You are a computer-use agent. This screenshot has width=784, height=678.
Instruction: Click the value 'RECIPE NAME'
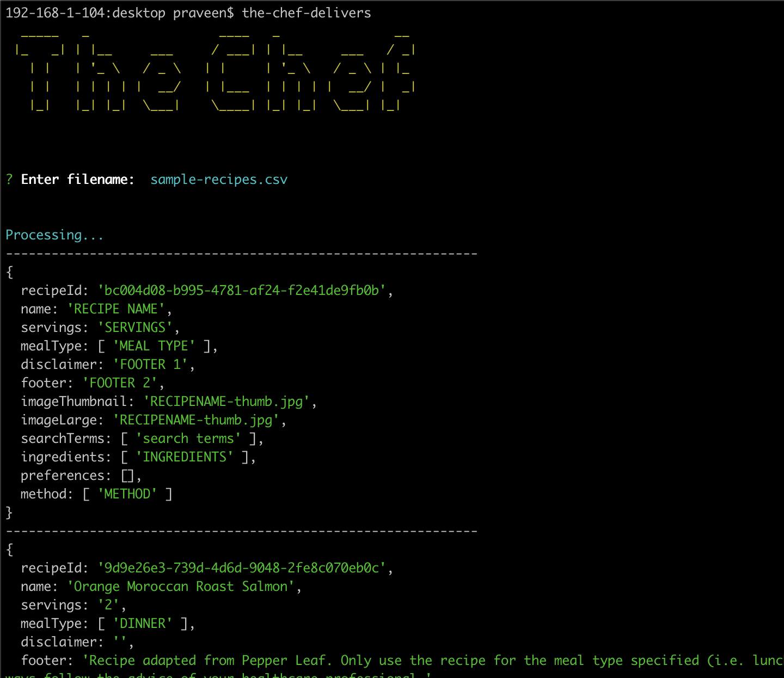[x=115, y=309]
